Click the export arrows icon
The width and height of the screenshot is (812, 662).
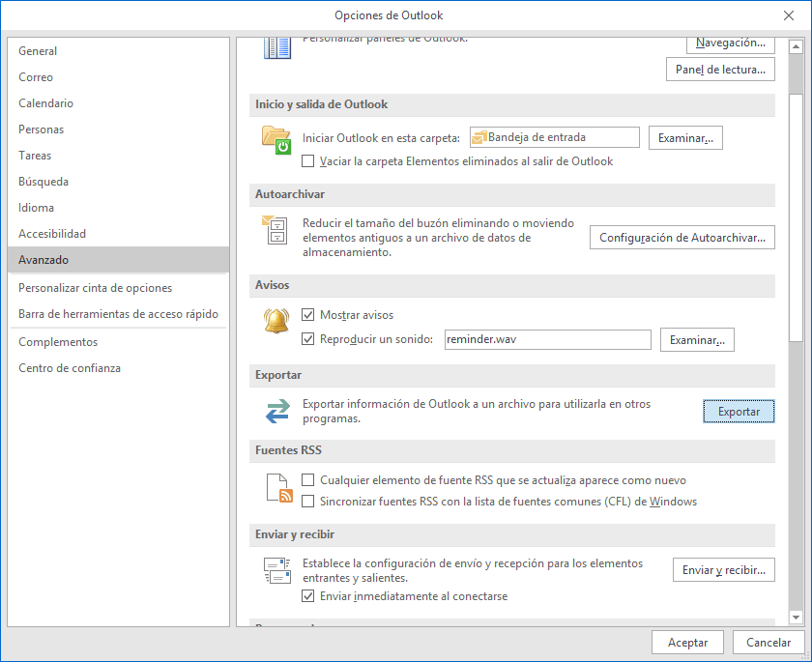(x=277, y=411)
